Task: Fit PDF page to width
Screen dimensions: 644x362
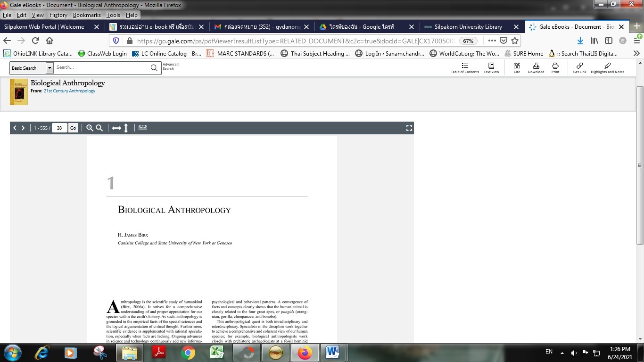Action: pos(116,128)
